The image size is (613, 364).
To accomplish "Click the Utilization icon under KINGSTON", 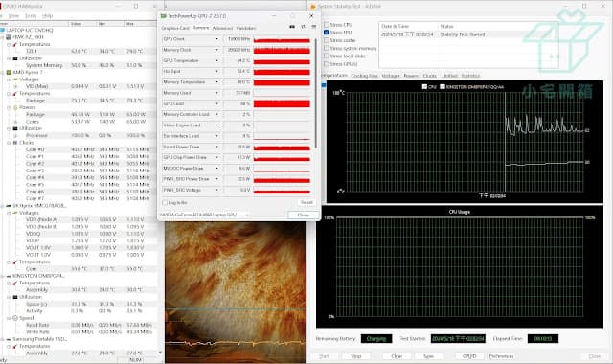I will 15,297.
